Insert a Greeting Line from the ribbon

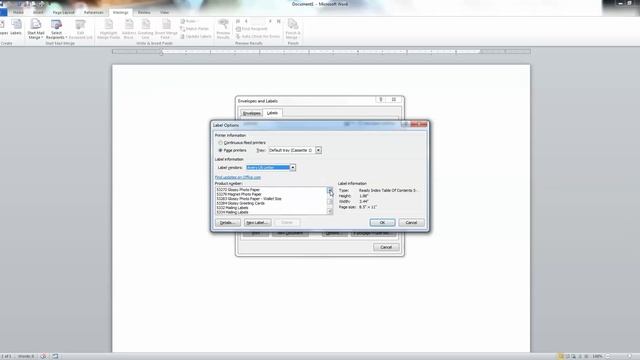145,29
